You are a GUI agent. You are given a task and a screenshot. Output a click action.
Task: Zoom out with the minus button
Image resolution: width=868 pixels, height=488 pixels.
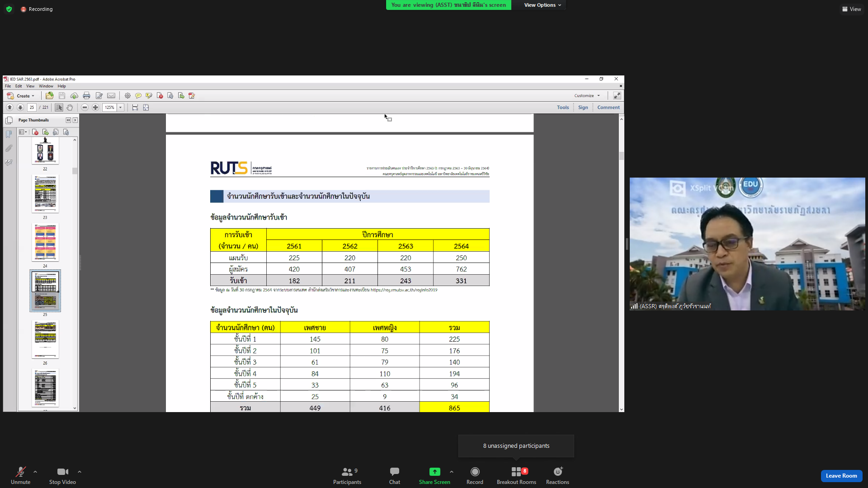[x=85, y=108]
